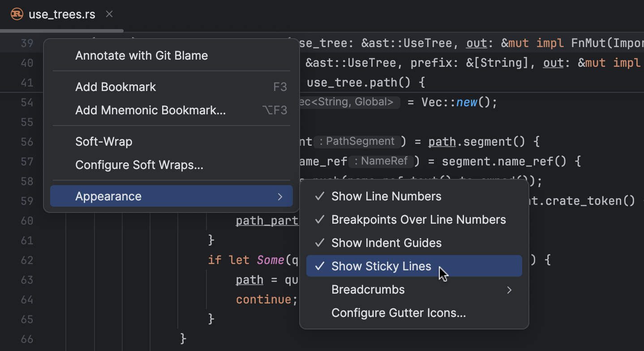Choose Add Mnemonic Bookmark from the menu
The width and height of the screenshot is (644, 351).
[150, 110]
